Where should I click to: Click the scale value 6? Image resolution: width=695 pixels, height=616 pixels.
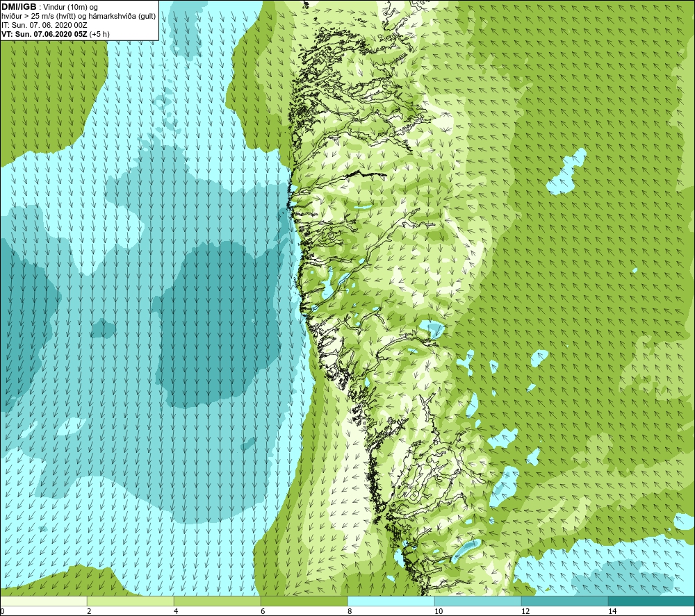coord(263,611)
